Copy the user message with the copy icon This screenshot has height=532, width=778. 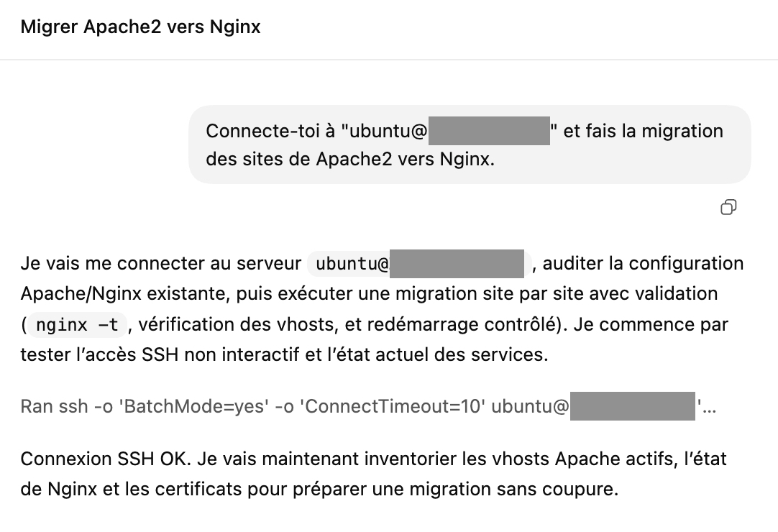coord(728,208)
